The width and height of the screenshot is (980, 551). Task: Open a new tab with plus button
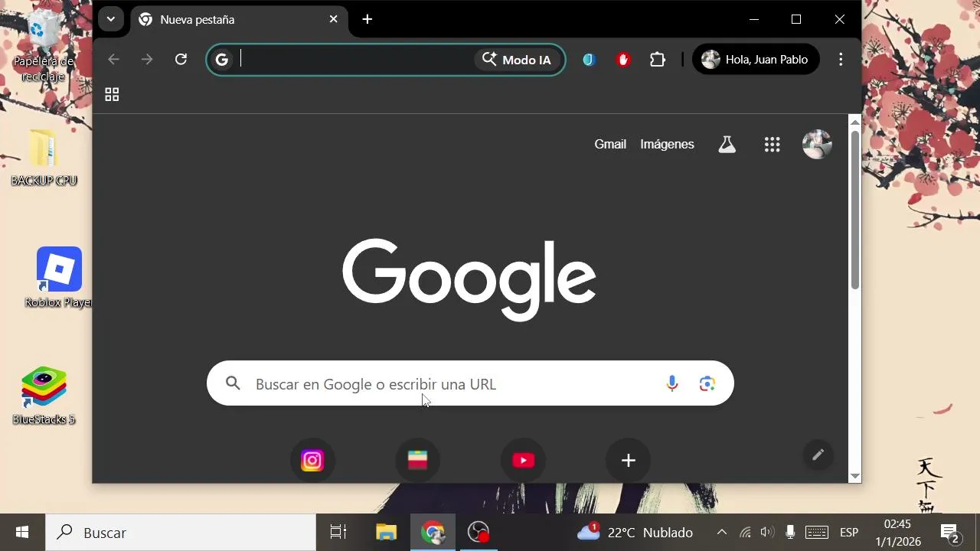[x=367, y=19]
